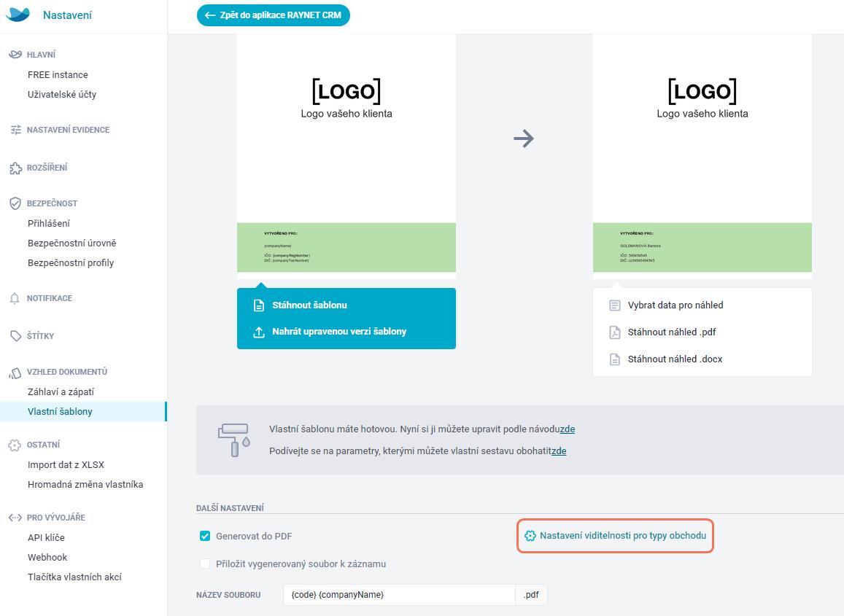Screen dimensions: 844x616
Task: Click Stáhnout šablonu link
Action: 309,305
